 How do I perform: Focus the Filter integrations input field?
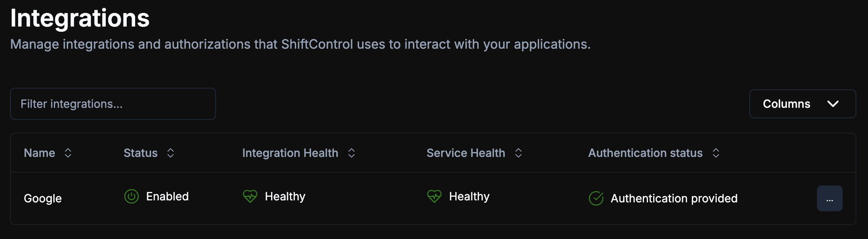tap(113, 104)
